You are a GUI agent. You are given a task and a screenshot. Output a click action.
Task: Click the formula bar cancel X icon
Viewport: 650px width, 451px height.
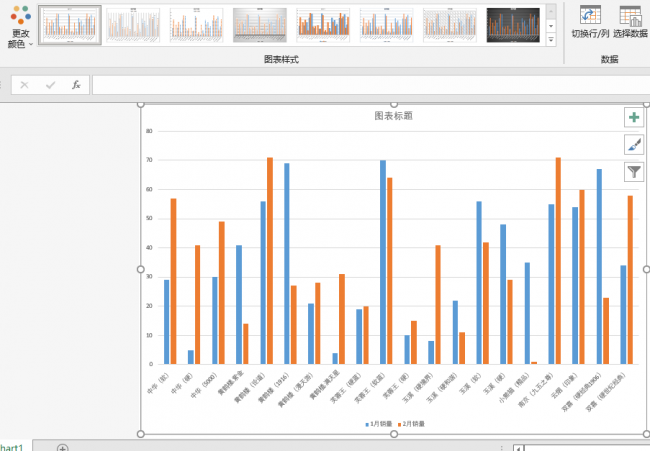24,85
